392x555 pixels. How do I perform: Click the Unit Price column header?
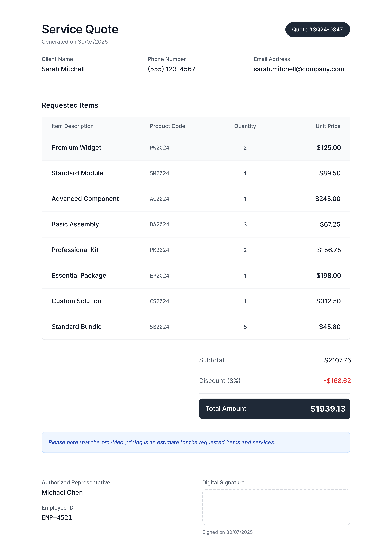coord(328,126)
